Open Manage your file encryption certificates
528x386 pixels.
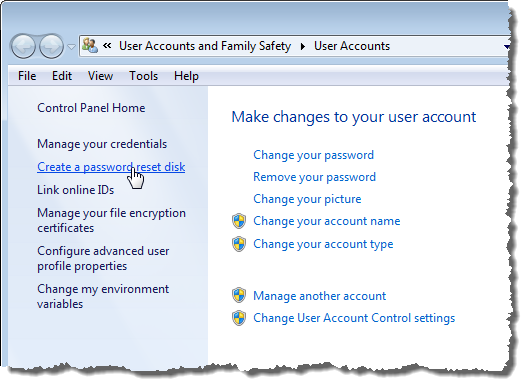pos(111,221)
